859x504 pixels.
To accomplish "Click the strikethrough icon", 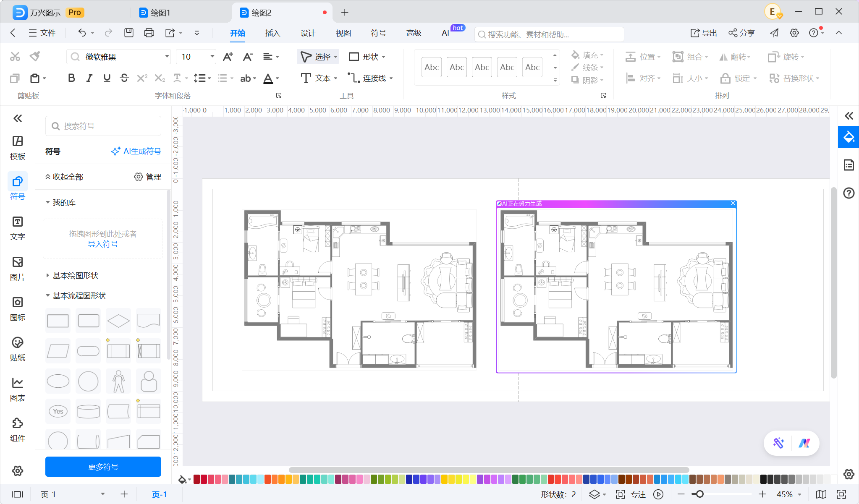I will point(124,78).
